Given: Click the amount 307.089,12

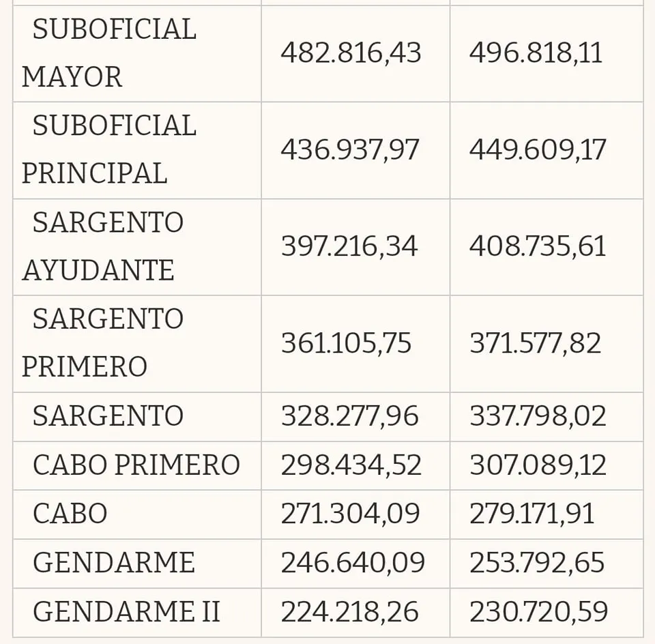Looking at the screenshot, I should coord(538,465).
